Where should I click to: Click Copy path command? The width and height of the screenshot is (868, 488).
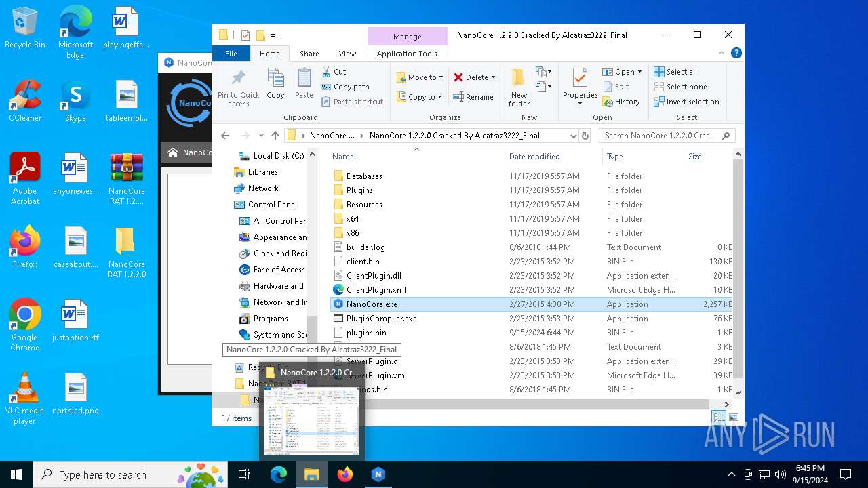tap(345, 87)
